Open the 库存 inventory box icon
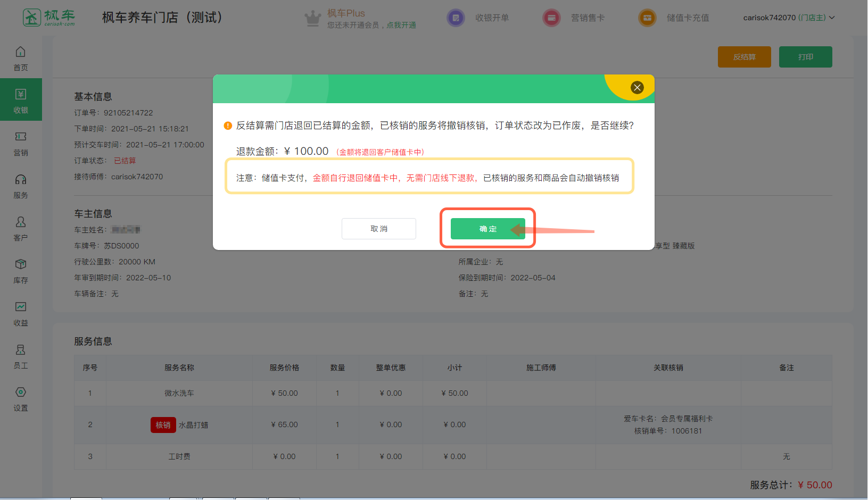Screen dimensions: 868x500 point(20,265)
